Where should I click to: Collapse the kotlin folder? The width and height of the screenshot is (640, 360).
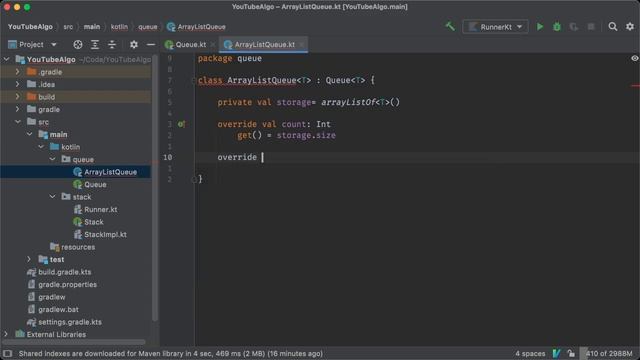coord(41,147)
